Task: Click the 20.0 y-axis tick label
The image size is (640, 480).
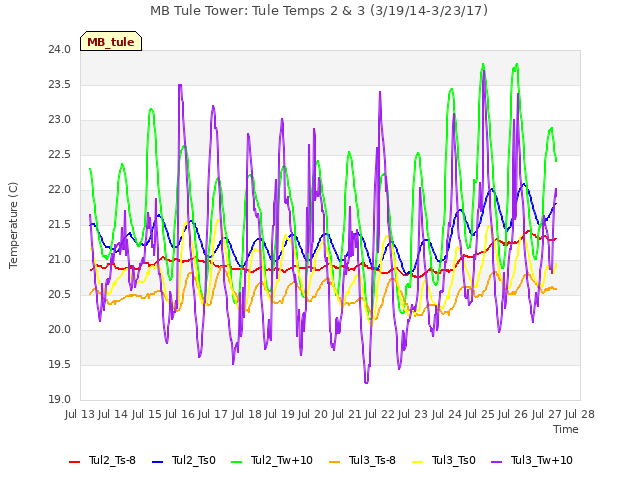Action: (x=60, y=330)
